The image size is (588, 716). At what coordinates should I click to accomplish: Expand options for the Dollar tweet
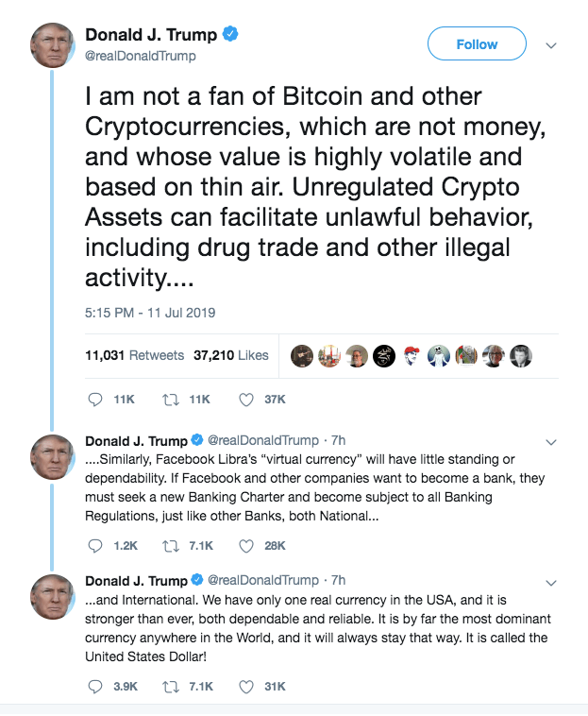[552, 580]
